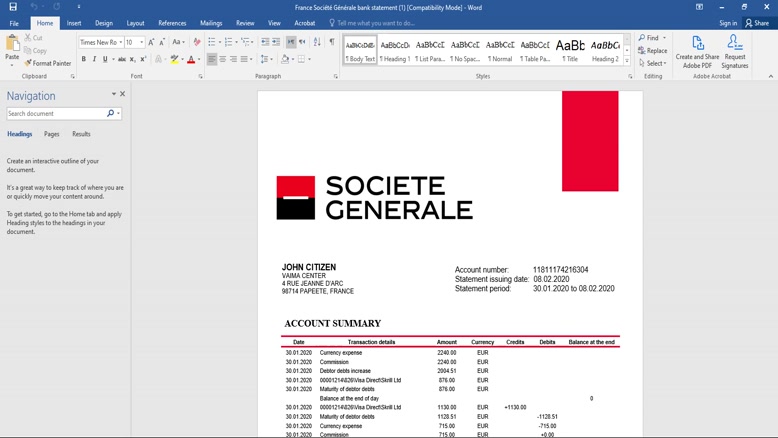Click the Search document field
The height and width of the screenshot is (438, 778).
click(x=56, y=114)
